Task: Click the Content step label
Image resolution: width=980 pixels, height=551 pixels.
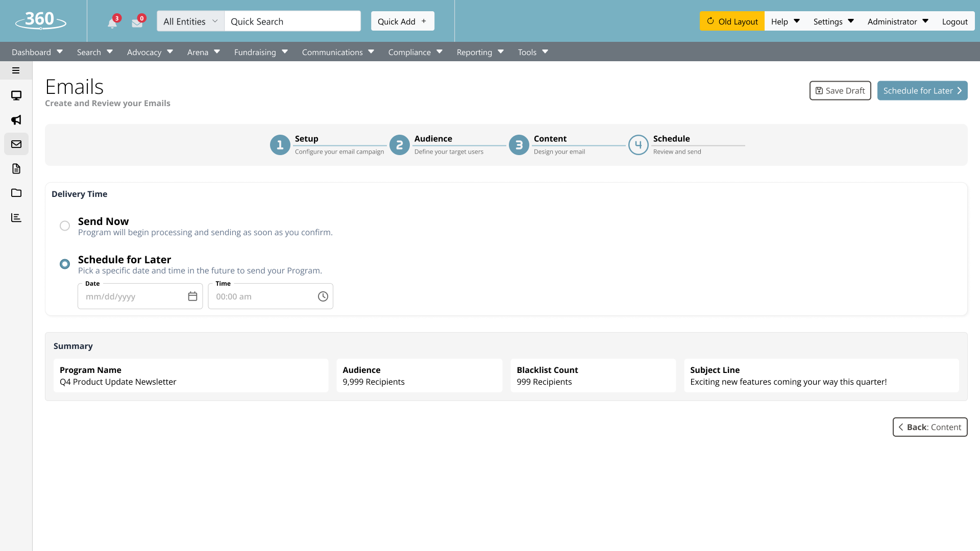Action: pyautogui.click(x=550, y=139)
